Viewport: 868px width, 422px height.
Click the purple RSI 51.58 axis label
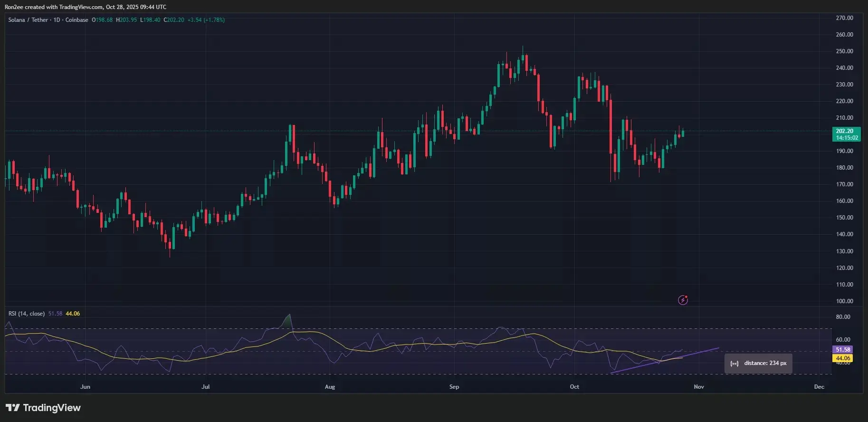tap(843, 350)
